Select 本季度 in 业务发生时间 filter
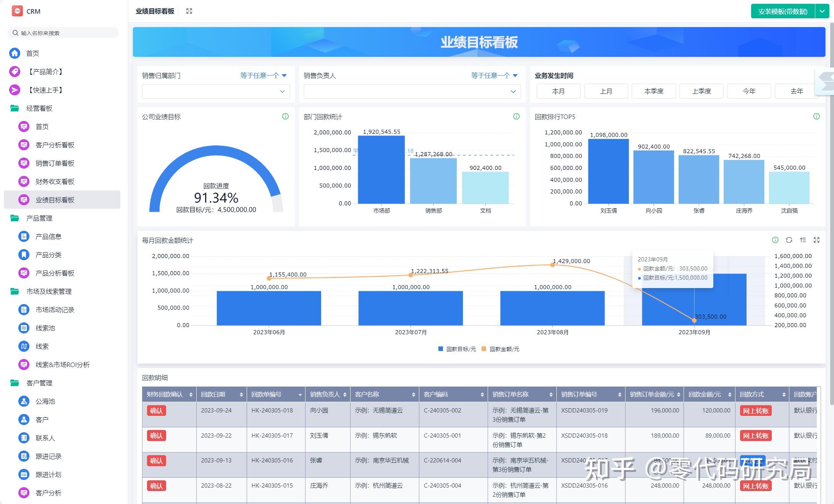 click(654, 91)
